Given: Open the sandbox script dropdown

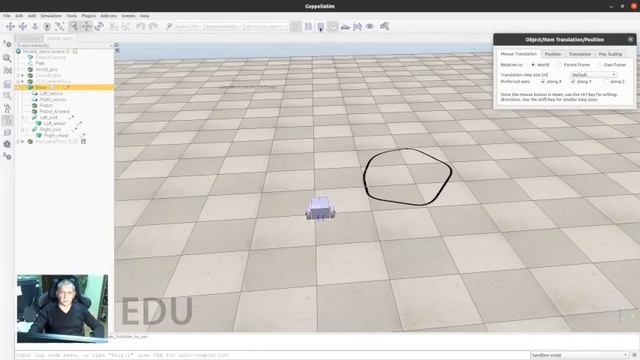Looking at the screenshot, I should (x=579, y=355).
